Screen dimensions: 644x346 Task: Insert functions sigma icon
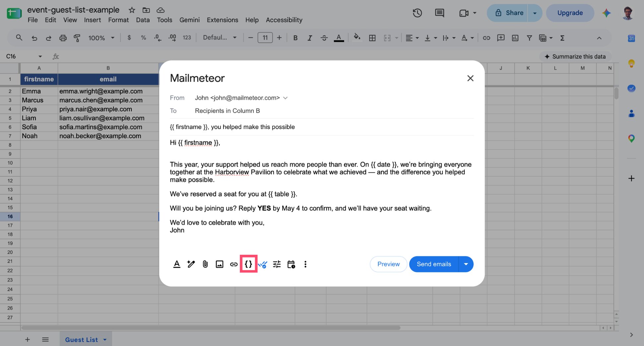(562, 38)
